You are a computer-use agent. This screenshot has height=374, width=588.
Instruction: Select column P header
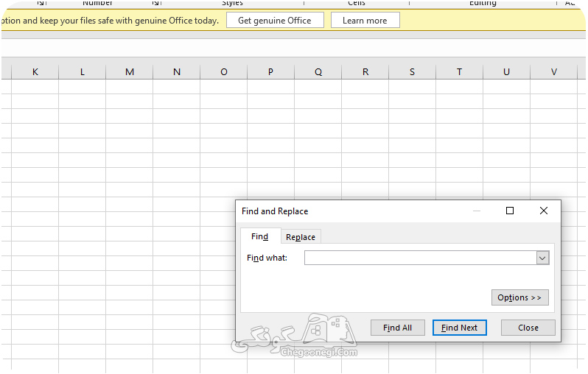[270, 71]
